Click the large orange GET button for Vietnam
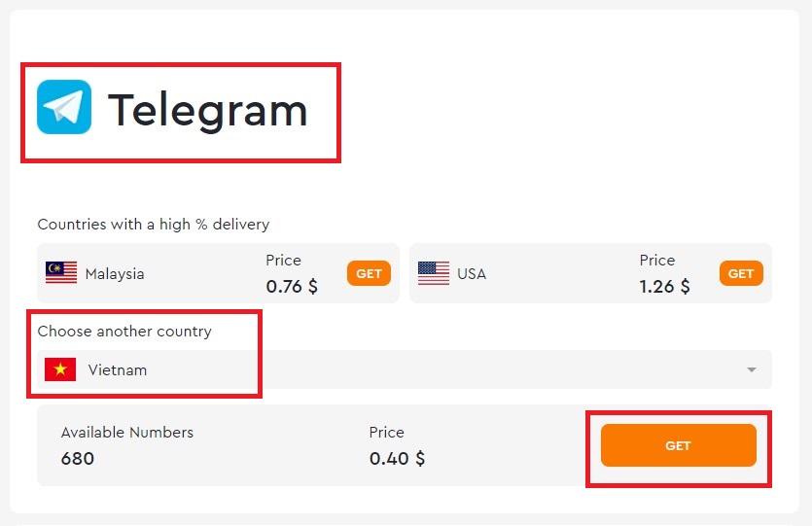This screenshot has width=812, height=526. pyautogui.click(x=679, y=445)
